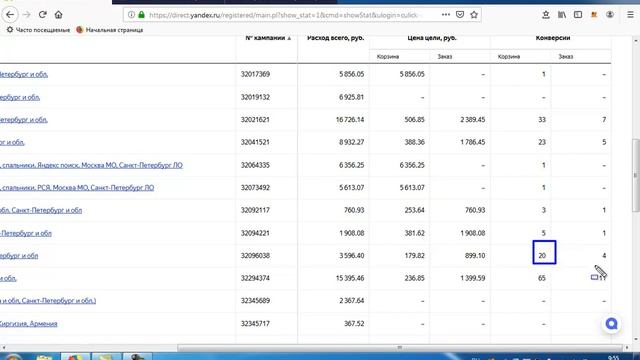640x360 pixels.
Task: Go back to the previous page
Action: [10, 15]
